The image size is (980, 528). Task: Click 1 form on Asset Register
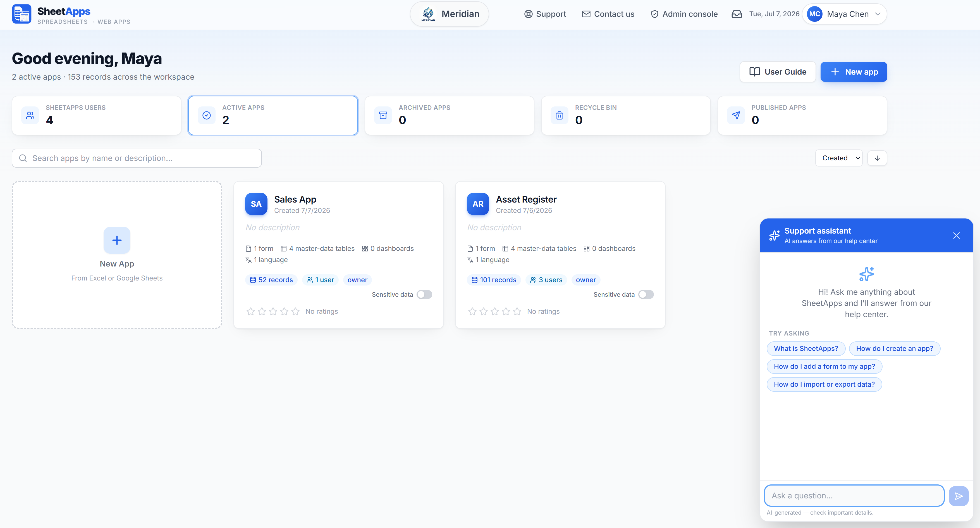[481, 249]
